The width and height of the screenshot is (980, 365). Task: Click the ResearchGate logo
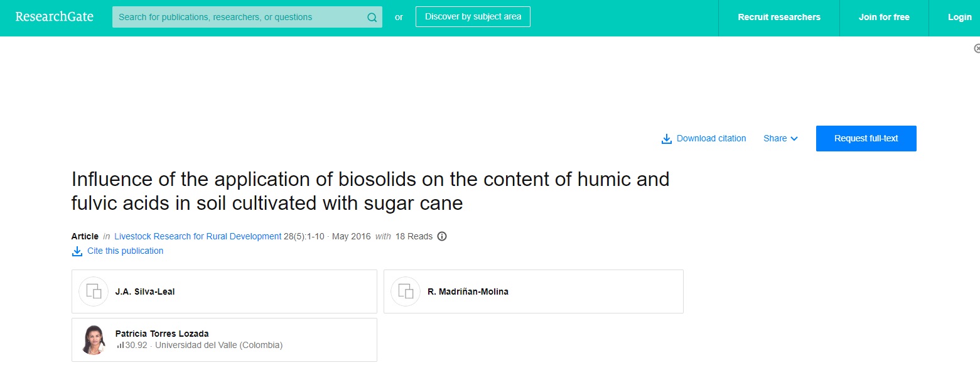(x=55, y=17)
